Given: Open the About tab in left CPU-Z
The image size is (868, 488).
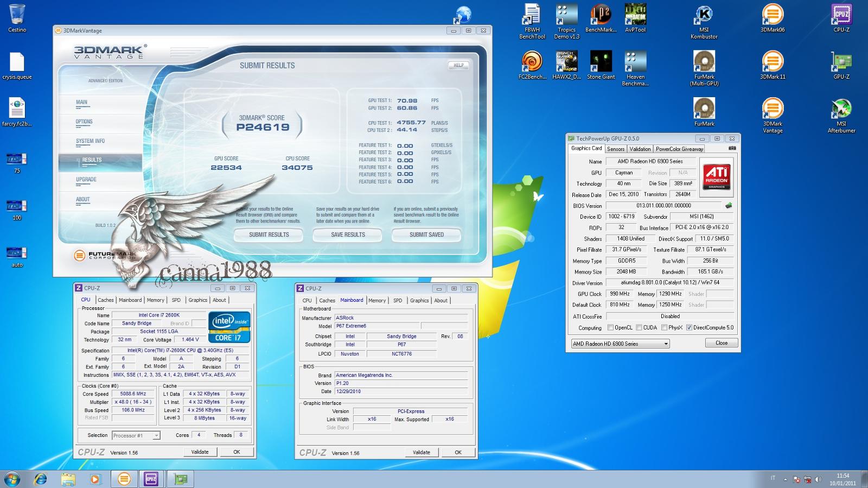Looking at the screenshot, I should point(219,300).
